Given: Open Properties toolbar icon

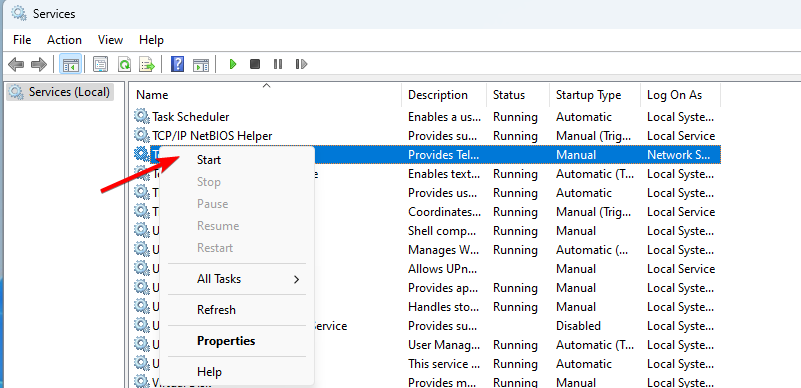Looking at the screenshot, I should 101,64.
